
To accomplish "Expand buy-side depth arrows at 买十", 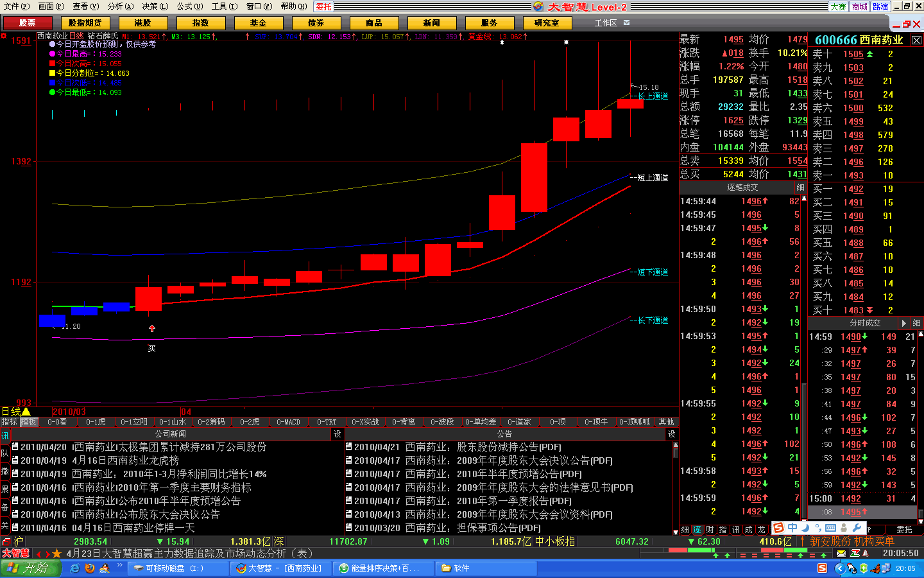I will [869, 310].
